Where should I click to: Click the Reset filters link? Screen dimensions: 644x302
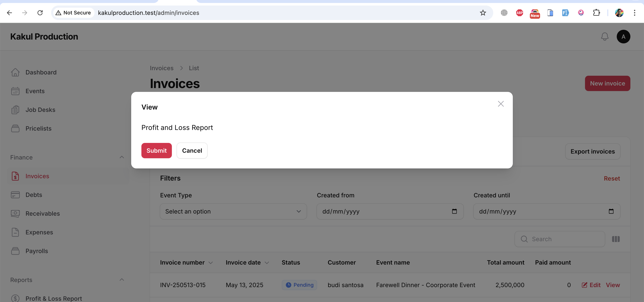pos(611,178)
